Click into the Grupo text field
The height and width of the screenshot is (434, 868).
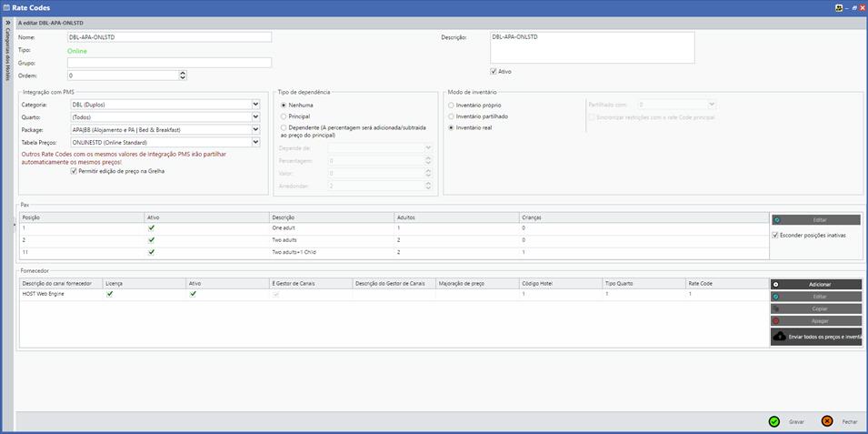[x=169, y=63]
